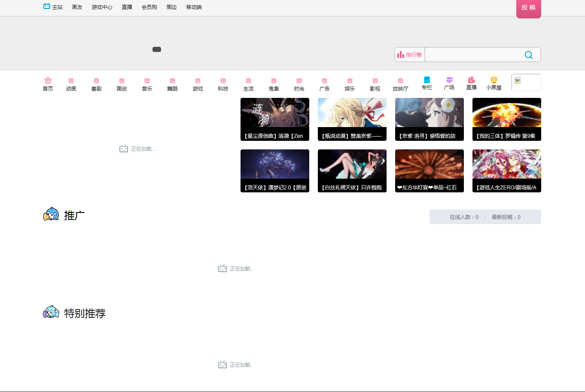The image size is (585, 392).
Task: Select the 时尚 category
Action: click(x=299, y=85)
